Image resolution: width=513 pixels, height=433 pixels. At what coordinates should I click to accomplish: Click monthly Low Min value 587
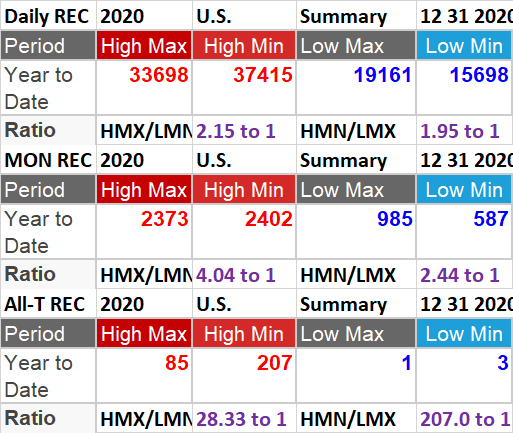pyautogui.click(x=465, y=231)
